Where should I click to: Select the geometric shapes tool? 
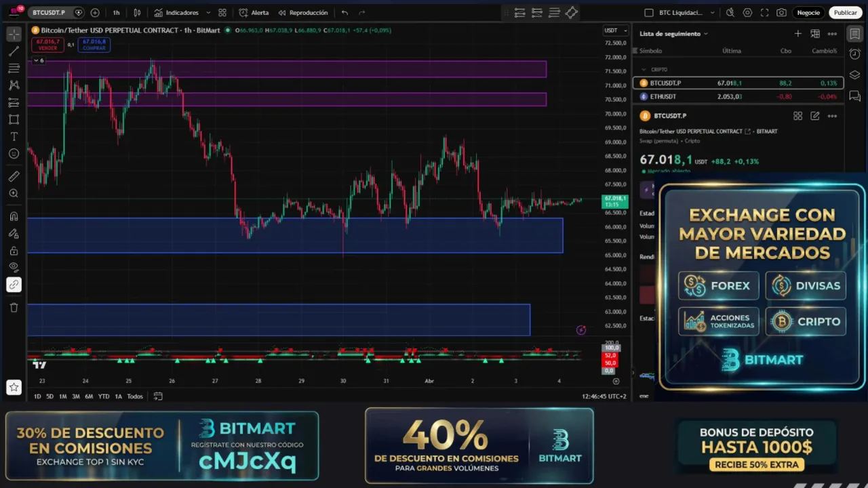pyautogui.click(x=14, y=119)
